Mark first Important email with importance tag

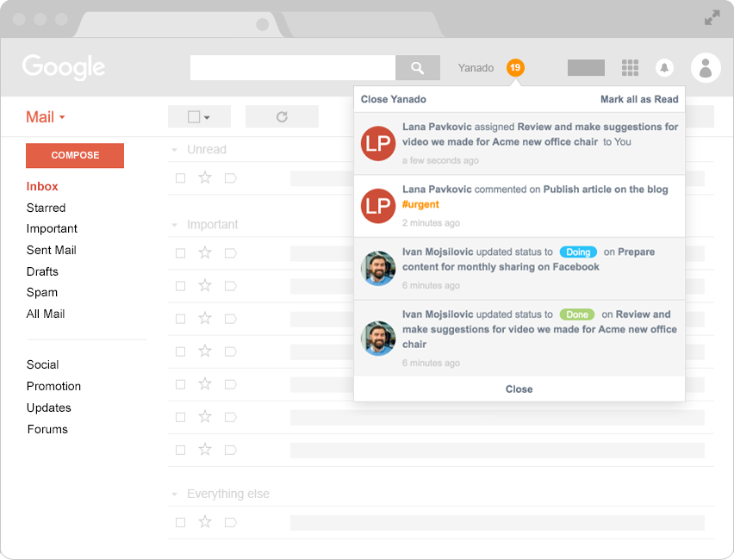[x=230, y=253]
